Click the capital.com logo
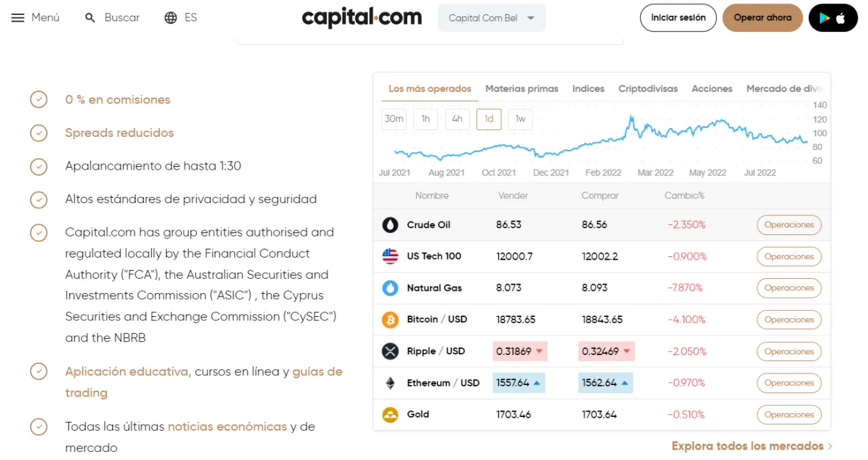 (x=361, y=18)
